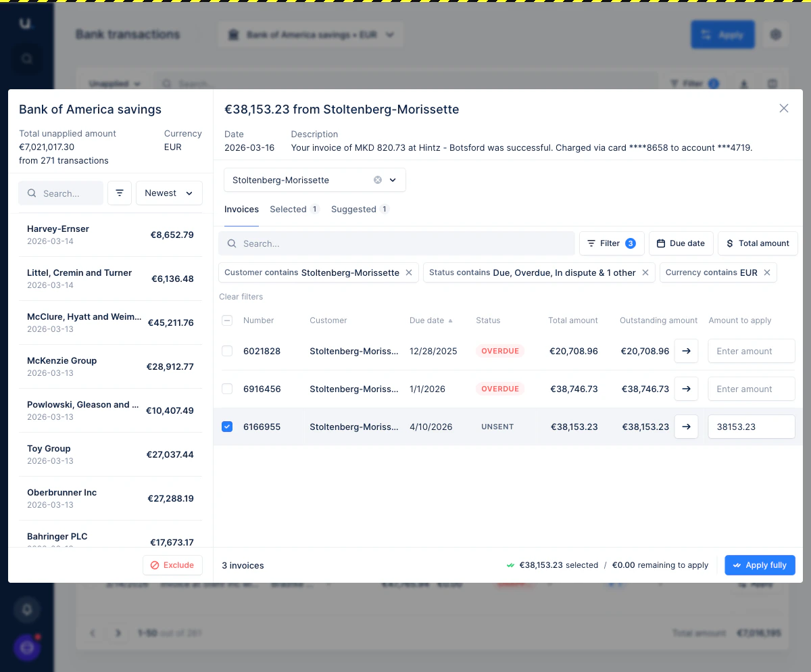Screen dimensions: 811x672
Task: Click the background Apply button
Action: 722,34
